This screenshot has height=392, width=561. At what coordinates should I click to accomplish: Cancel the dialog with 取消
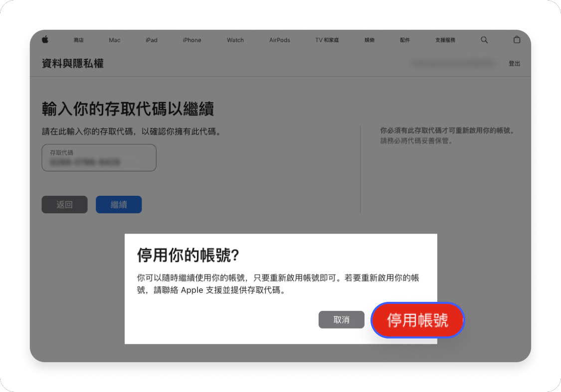tap(341, 319)
